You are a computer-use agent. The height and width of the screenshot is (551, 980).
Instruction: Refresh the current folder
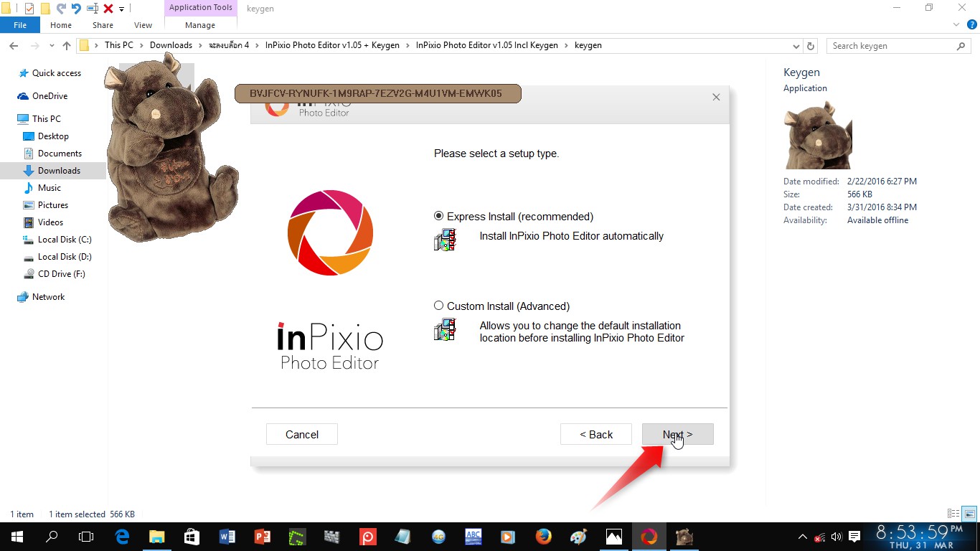(811, 46)
